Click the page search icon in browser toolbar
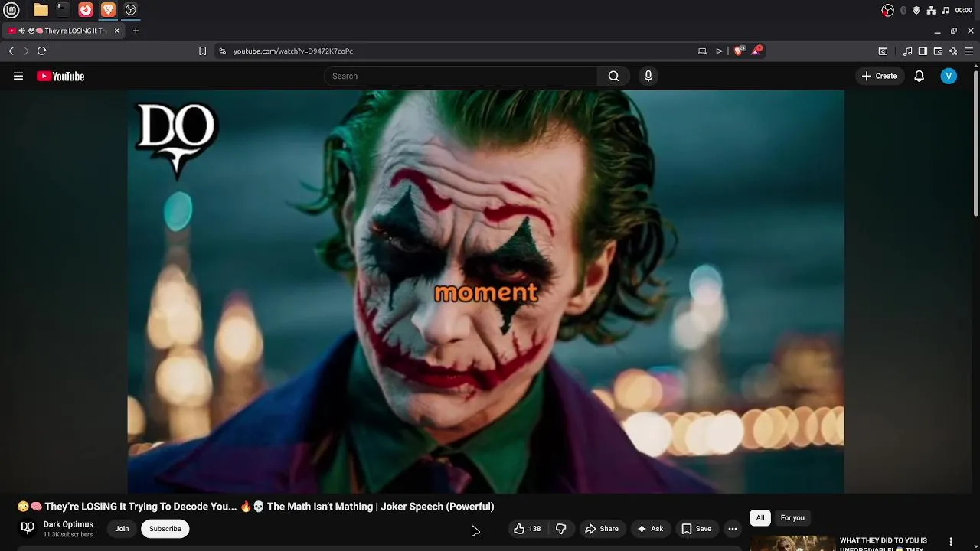980x551 pixels. pos(883,51)
